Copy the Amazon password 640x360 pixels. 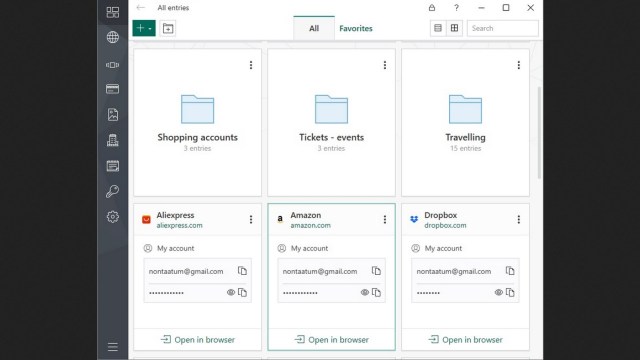[376, 292]
